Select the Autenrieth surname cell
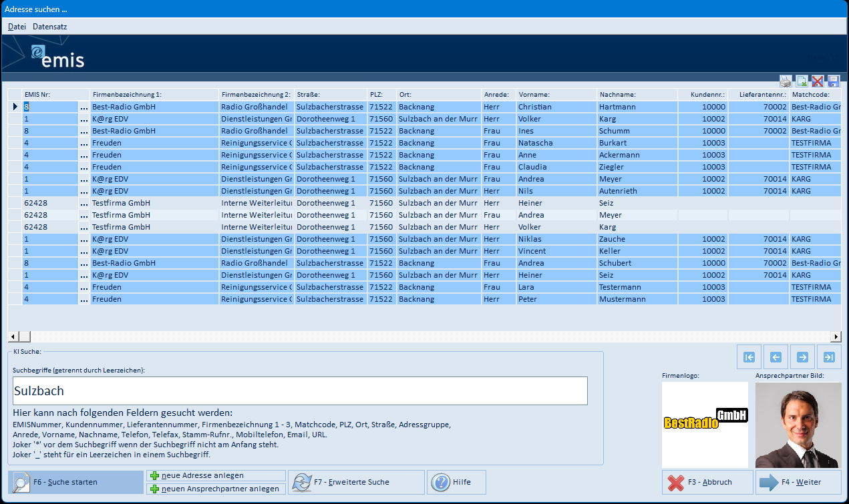 637,191
